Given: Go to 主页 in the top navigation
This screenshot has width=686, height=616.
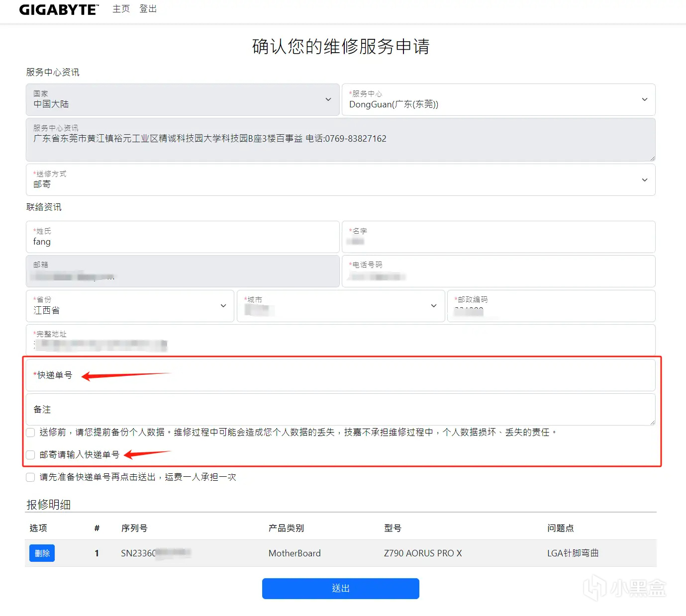Looking at the screenshot, I should (x=121, y=9).
